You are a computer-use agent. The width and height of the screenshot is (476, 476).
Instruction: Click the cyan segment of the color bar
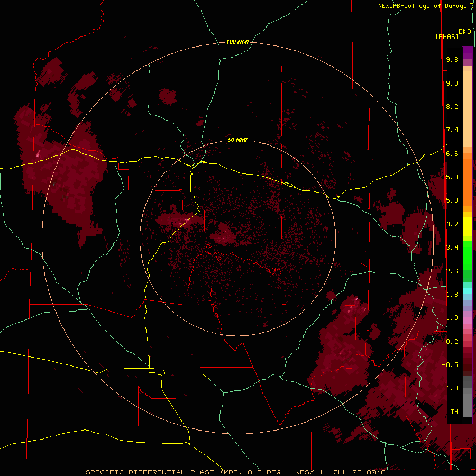[x=467, y=291]
